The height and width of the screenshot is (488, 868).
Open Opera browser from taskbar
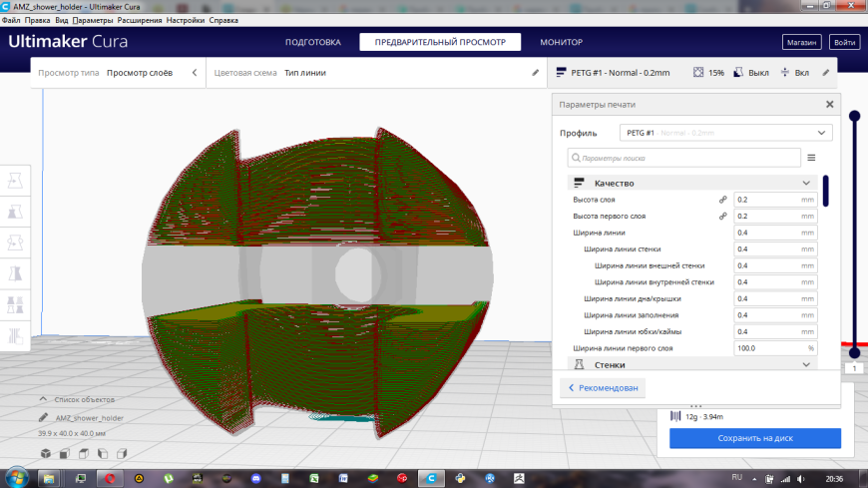coord(110,478)
